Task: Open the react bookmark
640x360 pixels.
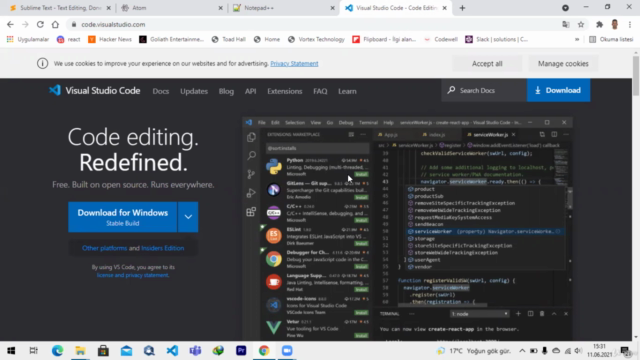Action: click(x=69, y=40)
